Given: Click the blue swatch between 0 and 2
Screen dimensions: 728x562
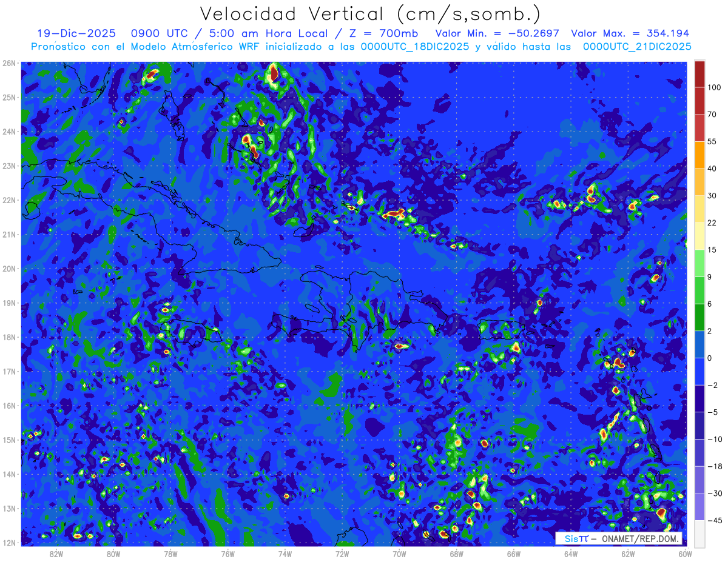Looking at the screenshot, I should point(699,344).
